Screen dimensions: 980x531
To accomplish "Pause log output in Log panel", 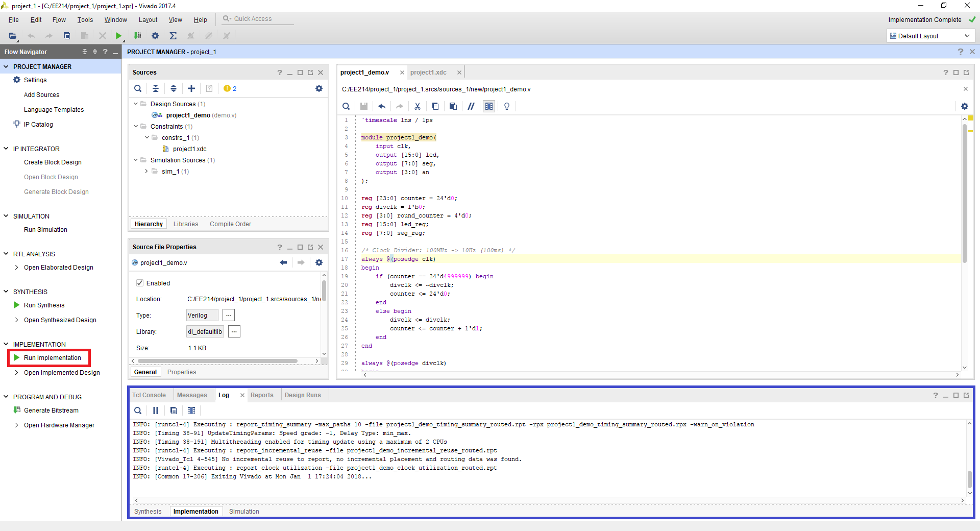I will click(x=156, y=411).
